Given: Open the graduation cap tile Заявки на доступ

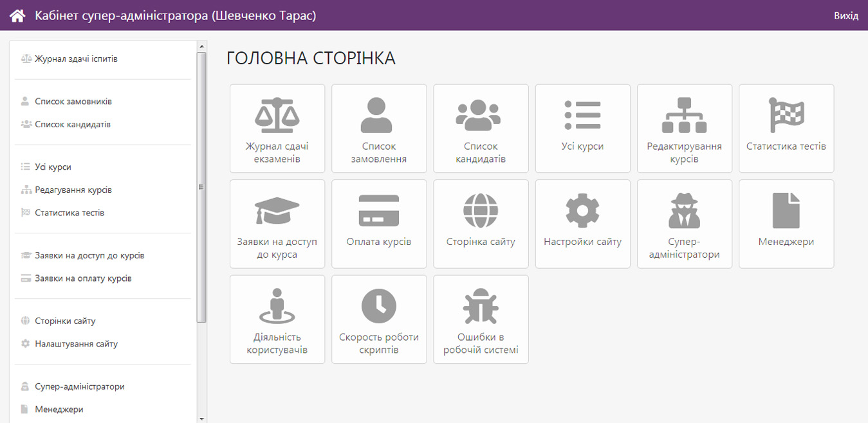Looking at the screenshot, I should [277, 224].
